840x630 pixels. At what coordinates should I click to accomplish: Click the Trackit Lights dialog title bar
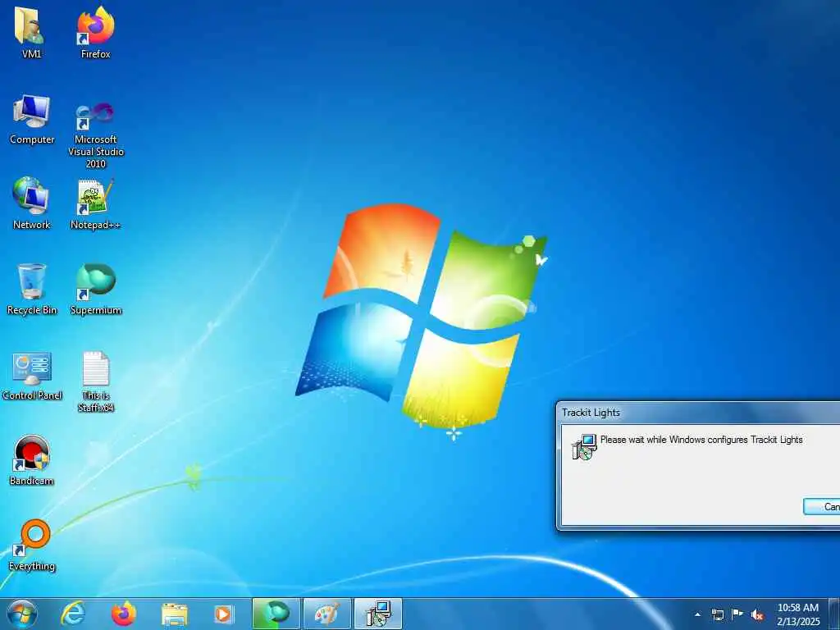pyautogui.click(x=699, y=413)
